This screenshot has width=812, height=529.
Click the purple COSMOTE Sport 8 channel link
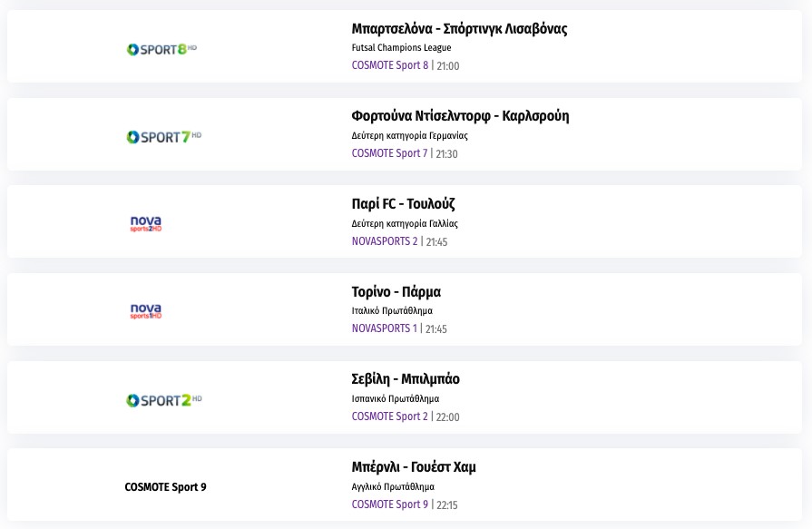tap(390, 65)
